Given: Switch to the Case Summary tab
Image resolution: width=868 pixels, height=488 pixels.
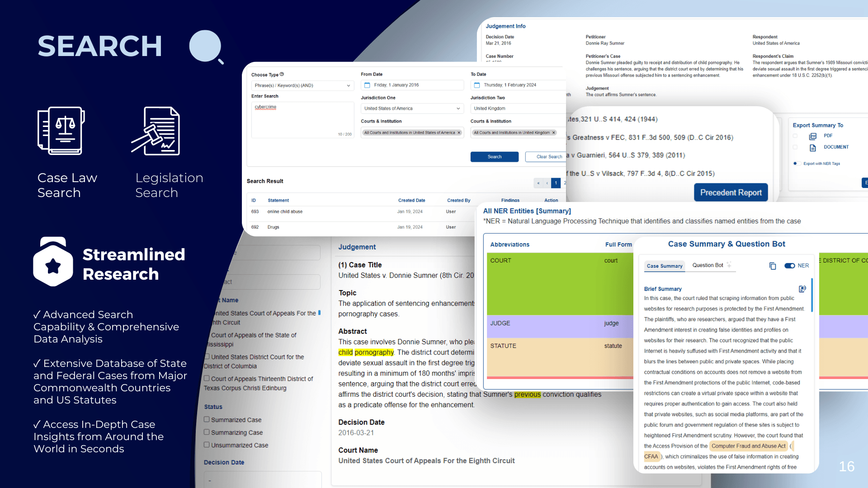Looking at the screenshot, I should [x=665, y=266].
